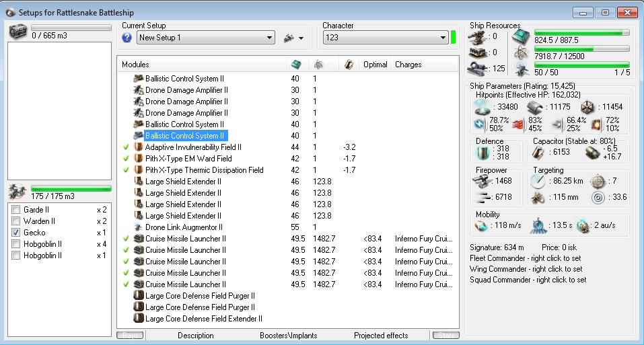Check the Warden II drone checkbox
The width and height of the screenshot is (644, 345).
coord(16,221)
